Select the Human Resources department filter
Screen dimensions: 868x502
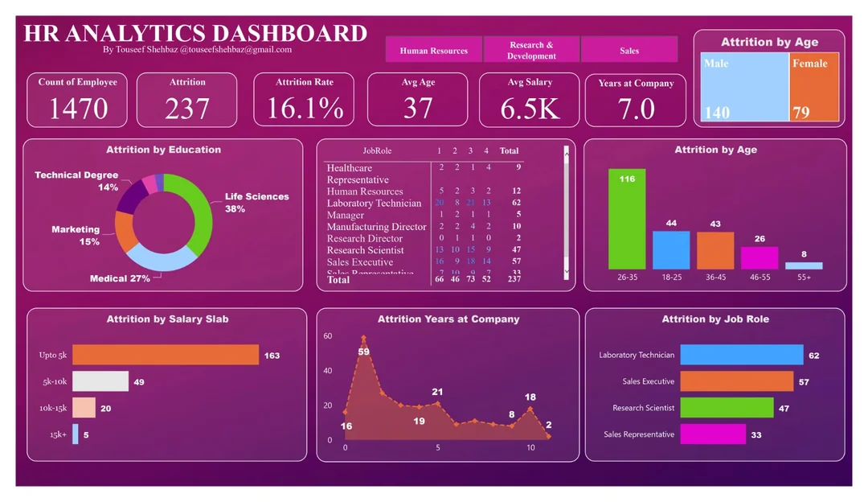433,50
